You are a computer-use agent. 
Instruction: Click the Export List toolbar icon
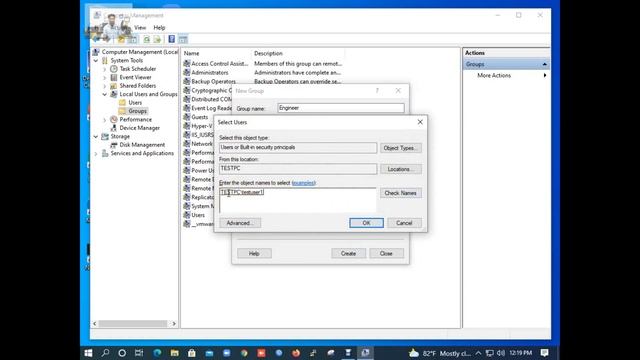(x=157, y=40)
